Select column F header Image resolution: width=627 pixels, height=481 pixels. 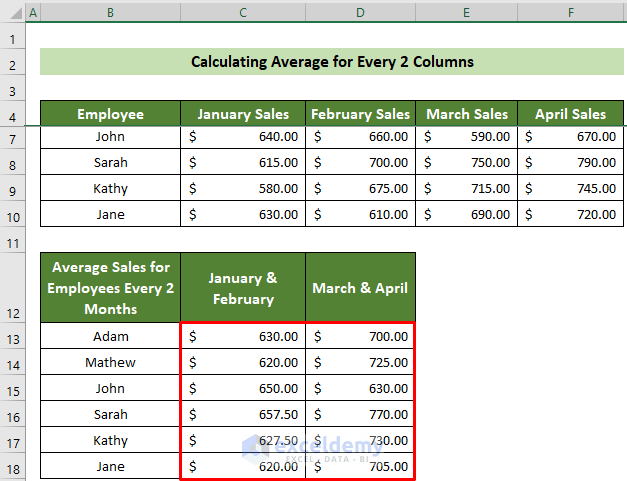click(x=571, y=13)
